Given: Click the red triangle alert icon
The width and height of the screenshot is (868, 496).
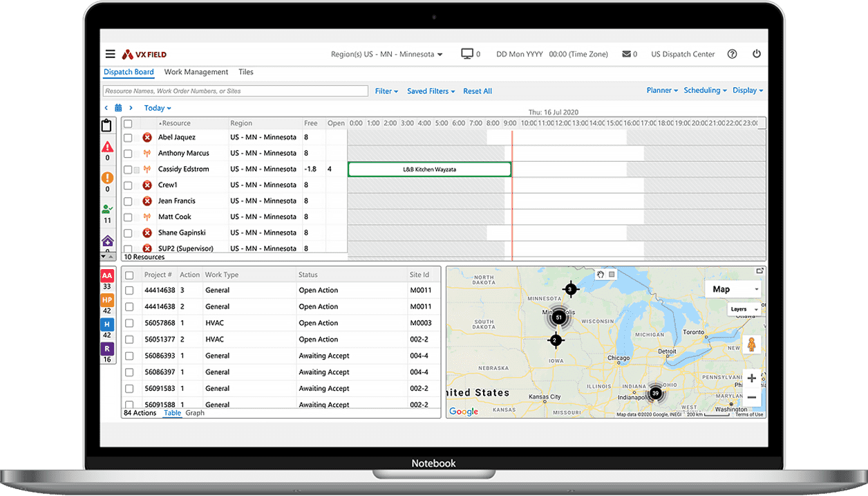Looking at the screenshot, I should [x=107, y=147].
